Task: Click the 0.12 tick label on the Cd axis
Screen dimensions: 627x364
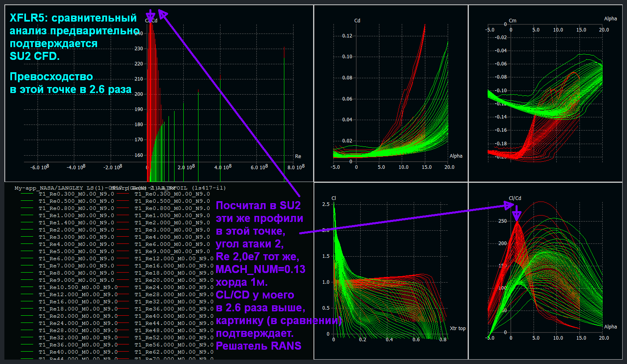Action: [x=347, y=36]
